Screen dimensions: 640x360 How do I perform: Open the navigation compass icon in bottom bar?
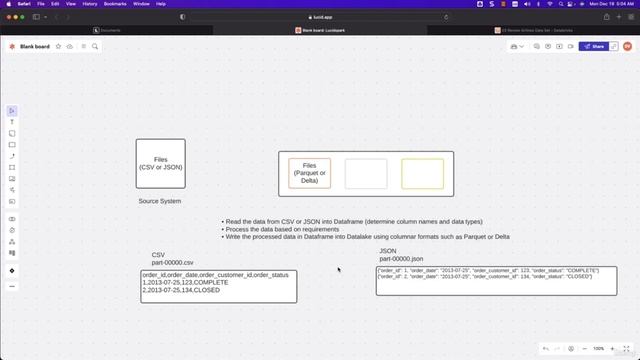pos(571,349)
